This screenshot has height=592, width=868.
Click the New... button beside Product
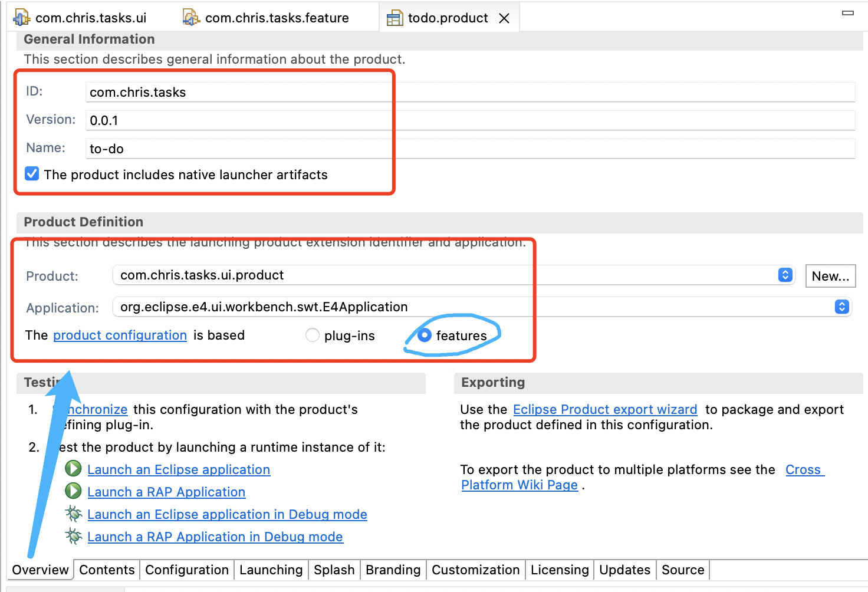(x=830, y=276)
